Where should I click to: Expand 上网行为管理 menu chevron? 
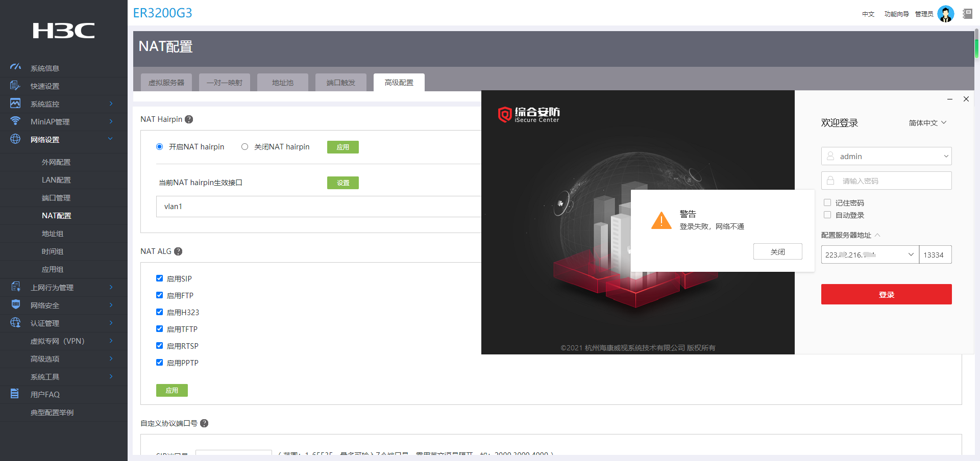click(x=111, y=287)
